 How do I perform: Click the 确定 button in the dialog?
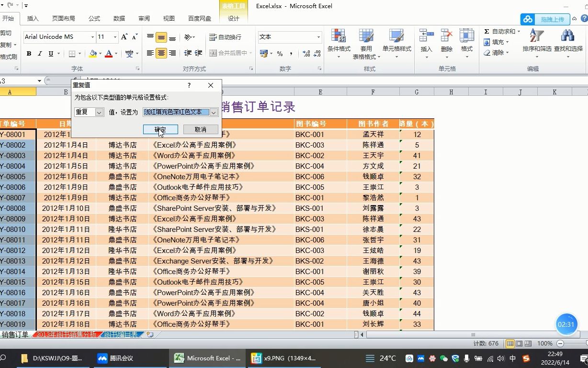coord(159,129)
